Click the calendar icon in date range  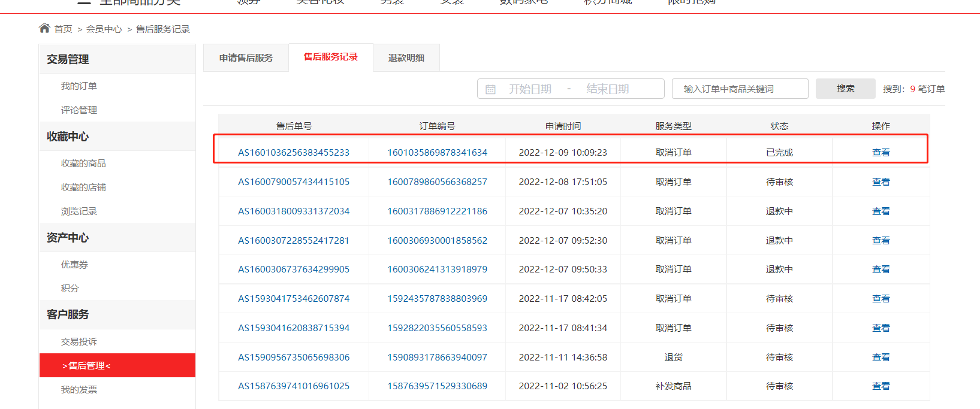[490, 89]
